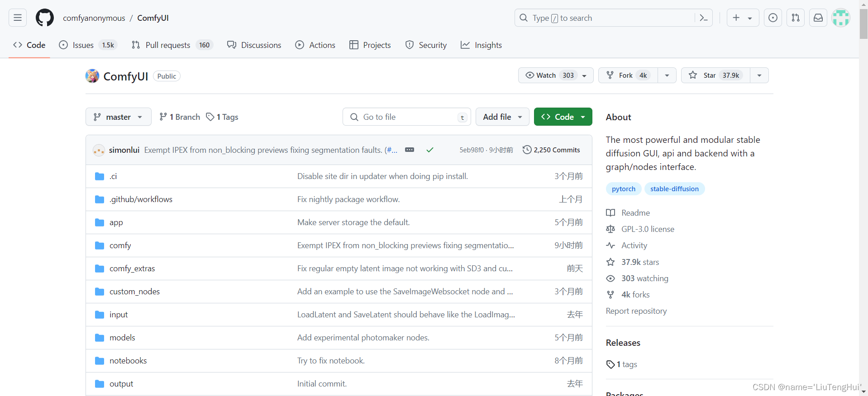
Task: Open the Actions tab
Action: (x=315, y=45)
